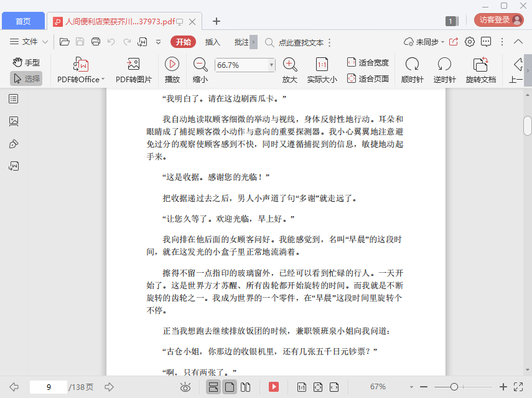
Task: Click the vertical scrollbar thumb
Action: (x=527, y=126)
